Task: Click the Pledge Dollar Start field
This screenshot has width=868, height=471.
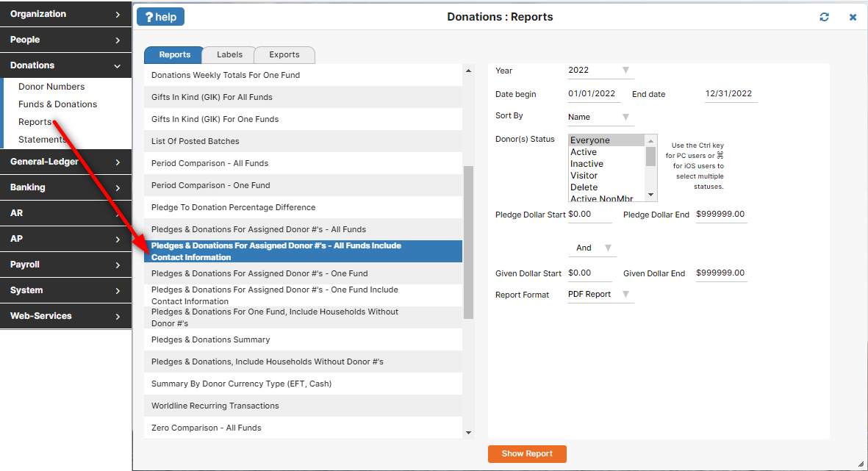Action: pos(589,215)
